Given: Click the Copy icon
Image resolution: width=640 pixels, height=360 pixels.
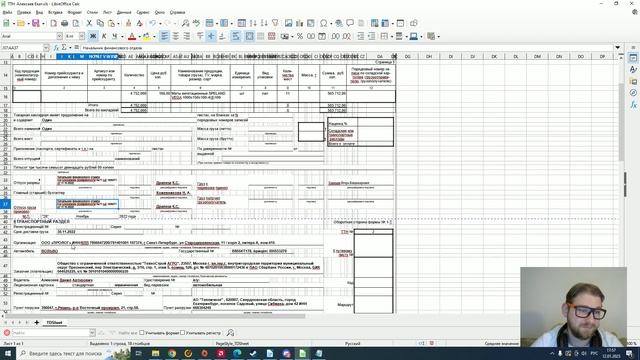Looking at the screenshot, I should [100, 23].
